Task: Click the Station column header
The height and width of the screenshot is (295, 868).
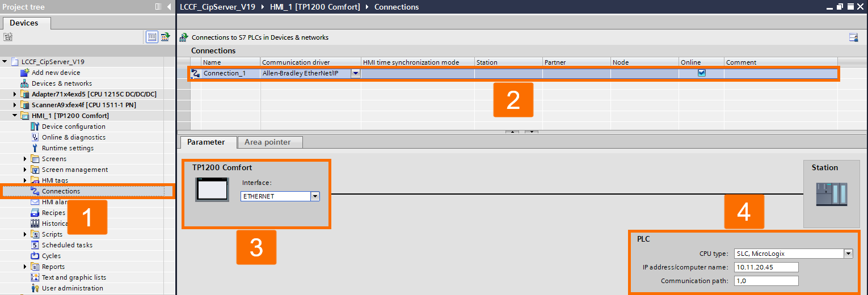Action: coord(508,62)
